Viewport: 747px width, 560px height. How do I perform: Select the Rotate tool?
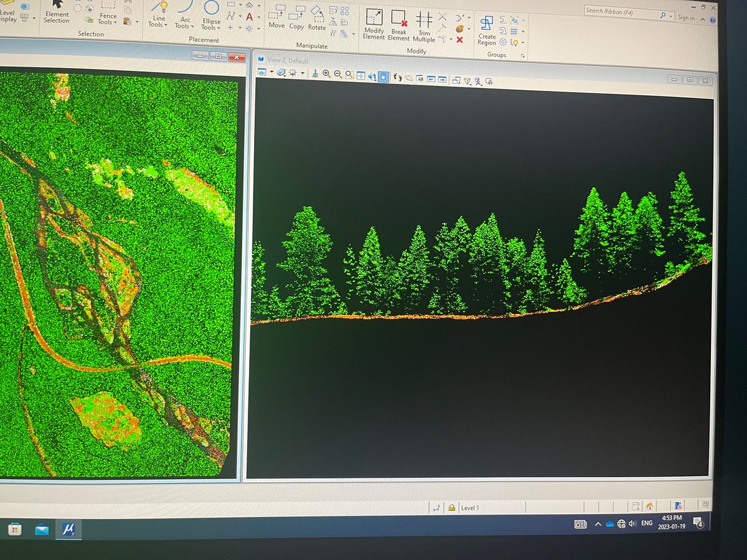(317, 19)
